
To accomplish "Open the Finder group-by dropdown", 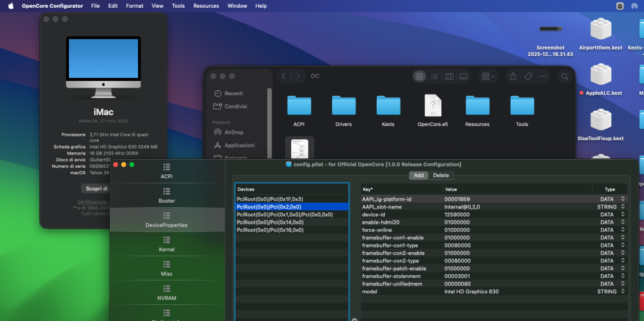I will tap(488, 77).
